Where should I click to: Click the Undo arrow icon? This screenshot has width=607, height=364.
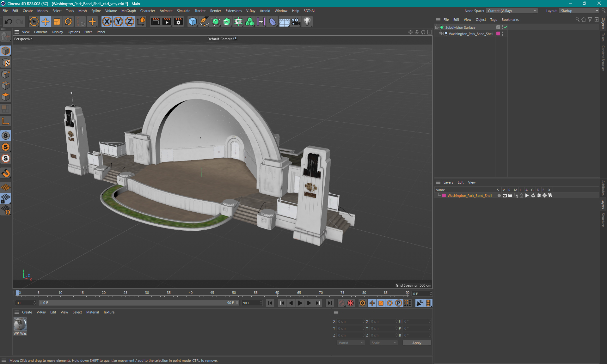click(9, 21)
